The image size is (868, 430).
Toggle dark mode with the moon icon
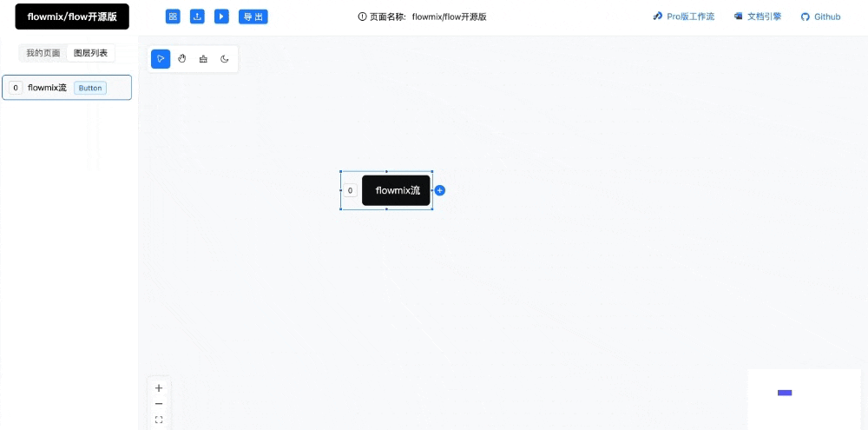(224, 59)
